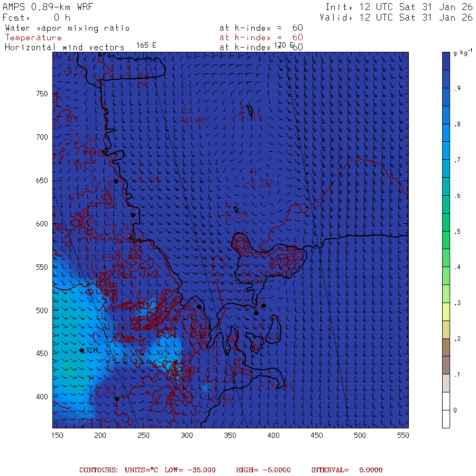
Task: Click the red "Temperature" legend label
Action: click(x=33, y=38)
